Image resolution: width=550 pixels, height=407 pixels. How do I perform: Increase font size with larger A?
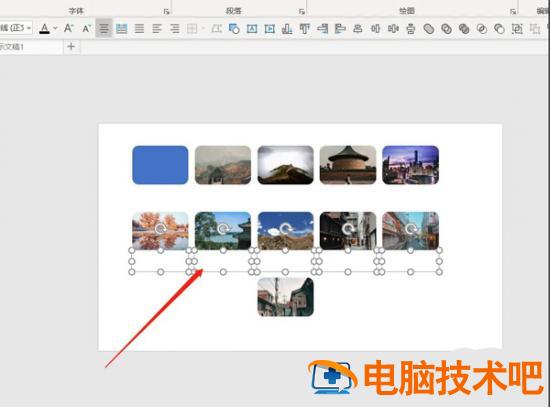pos(69,28)
